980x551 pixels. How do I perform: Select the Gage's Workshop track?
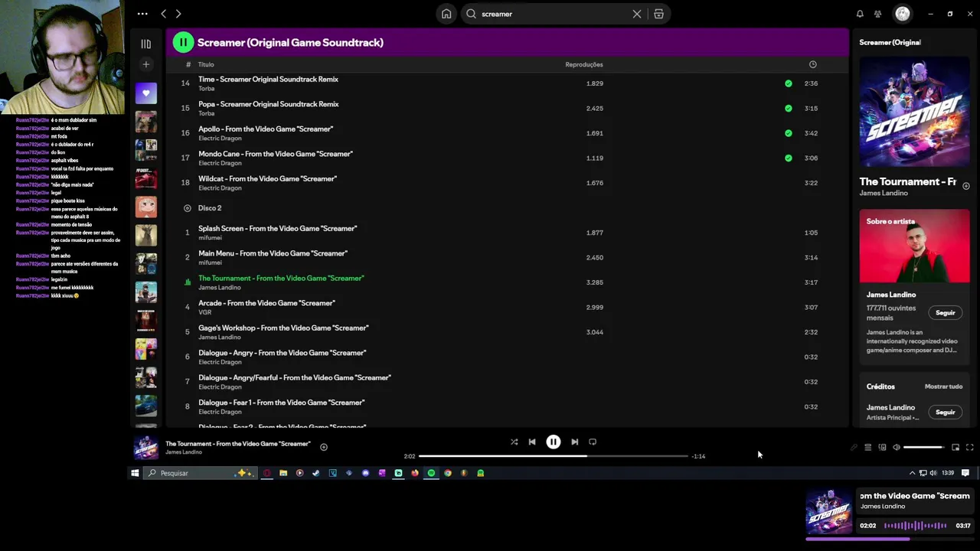(507, 332)
